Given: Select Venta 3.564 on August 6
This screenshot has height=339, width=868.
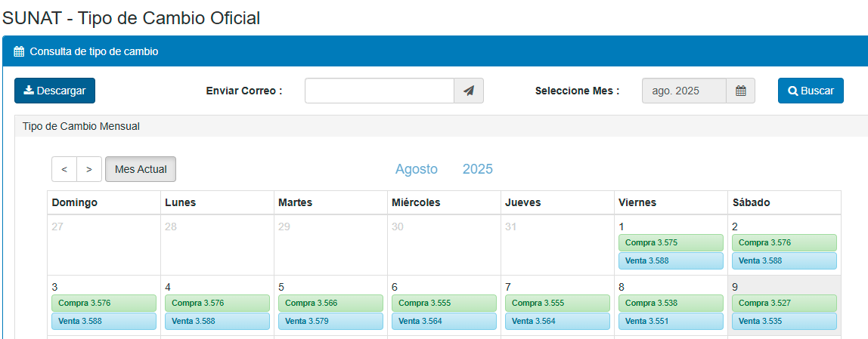Looking at the screenshot, I should (x=445, y=321).
